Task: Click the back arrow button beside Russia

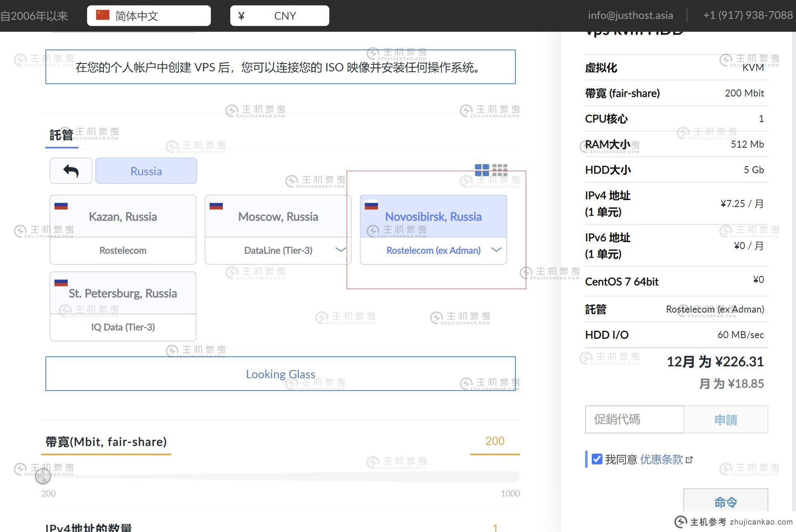Action: 71,171
